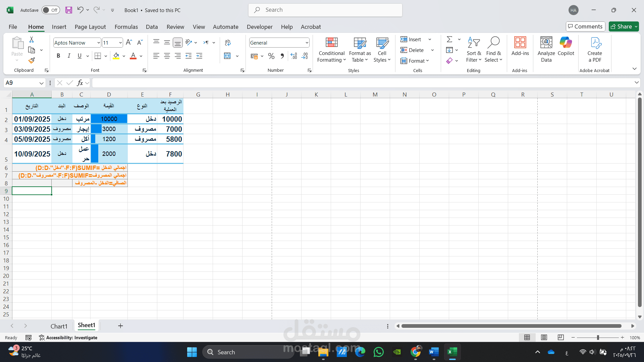The height and width of the screenshot is (362, 644).
Task: Click the Percent Style icon
Action: [x=271, y=56]
